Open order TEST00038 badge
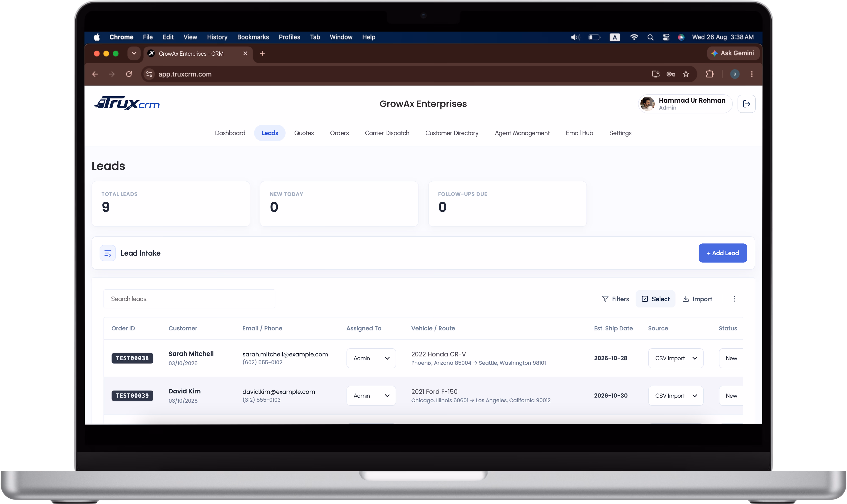Image resolution: width=847 pixels, height=504 pixels. 132,358
